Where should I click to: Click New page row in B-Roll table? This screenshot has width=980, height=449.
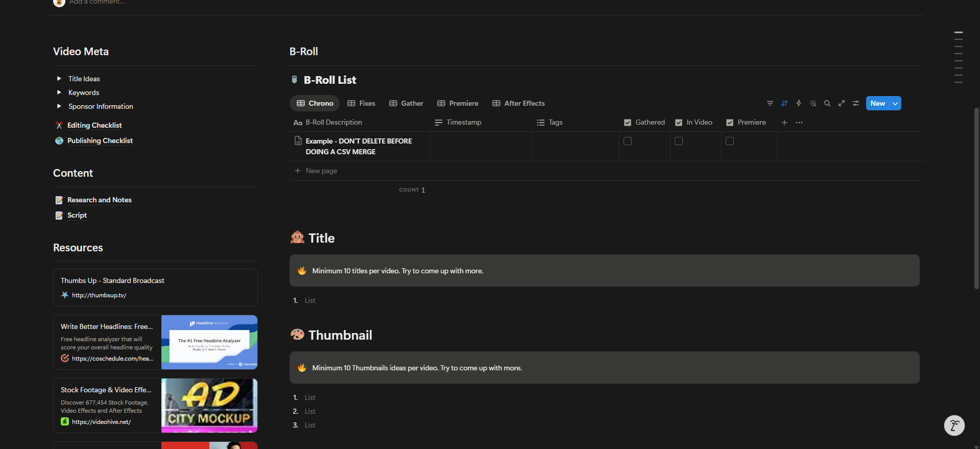click(606, 171)
